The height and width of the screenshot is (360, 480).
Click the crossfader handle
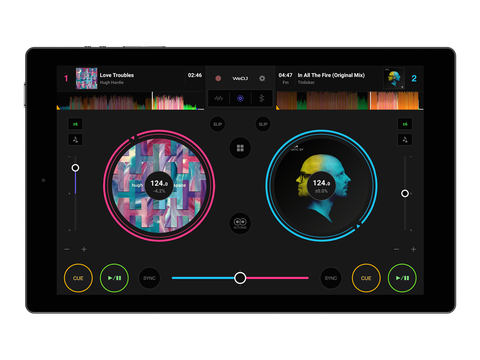[x=240, y=278]
